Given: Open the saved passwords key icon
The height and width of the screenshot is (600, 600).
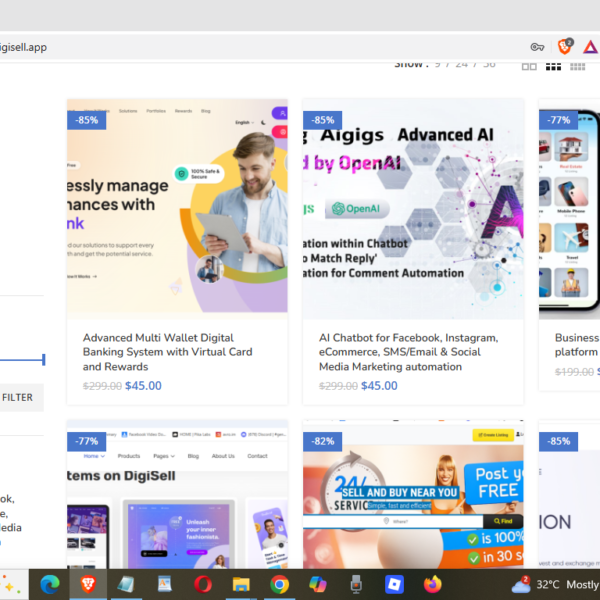Looking at the screenshot, I should tap(537, 47).
